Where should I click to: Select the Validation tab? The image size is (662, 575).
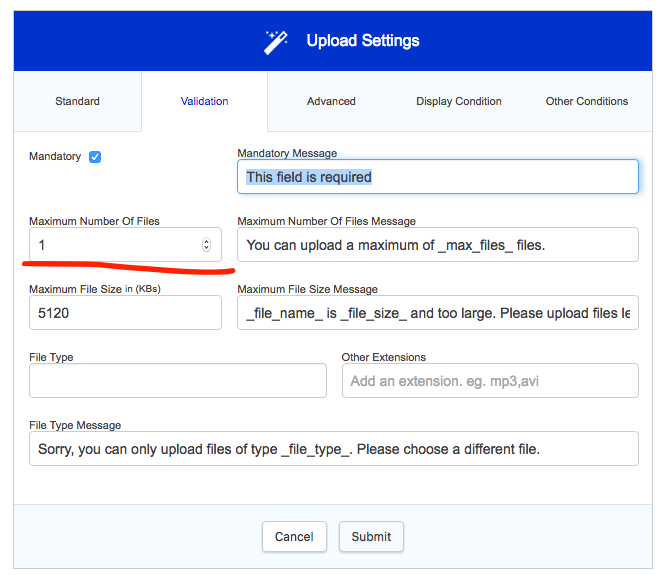pos(204,101)
